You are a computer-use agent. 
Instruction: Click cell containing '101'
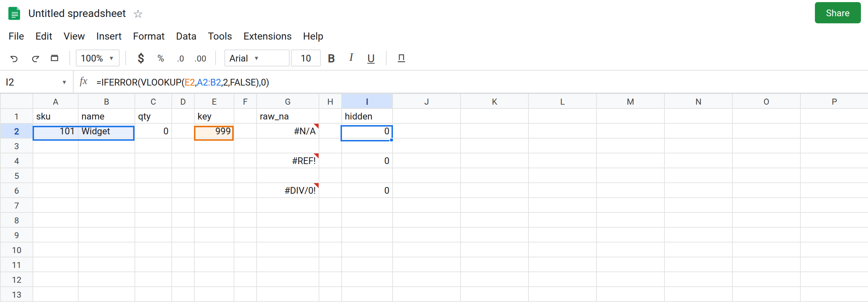[x=56, y=131]
